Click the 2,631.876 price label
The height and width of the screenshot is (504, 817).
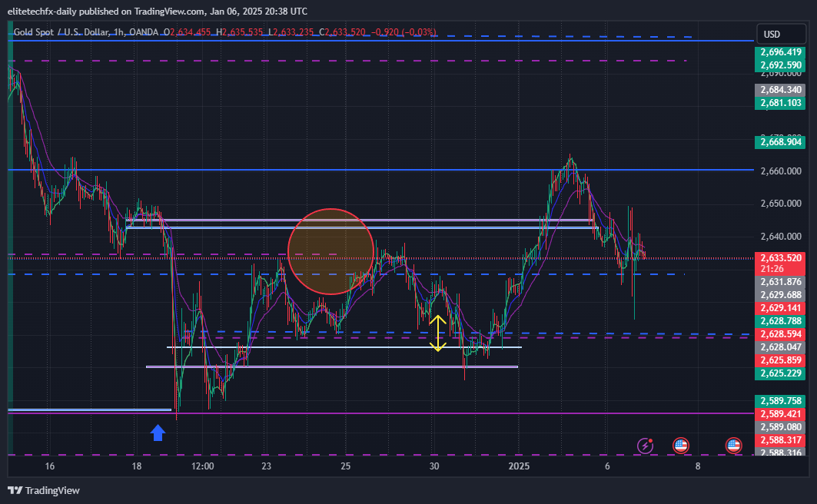point(781,282)
